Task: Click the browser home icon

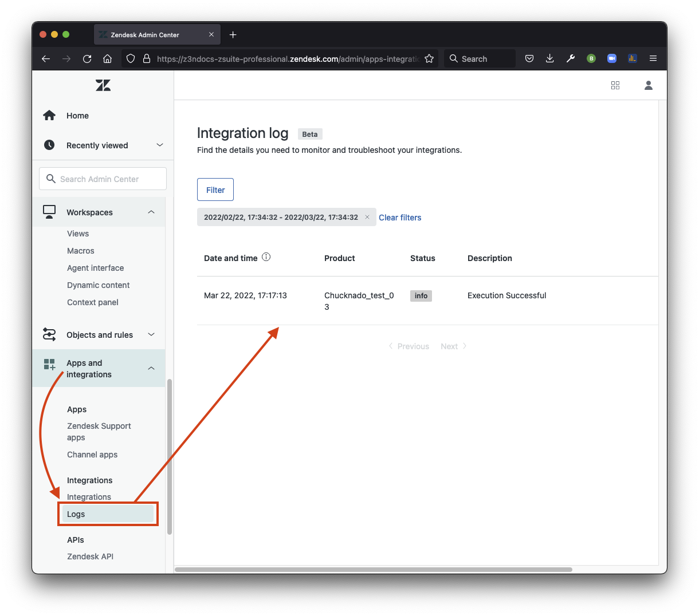Action: click(x=107, y=58)
